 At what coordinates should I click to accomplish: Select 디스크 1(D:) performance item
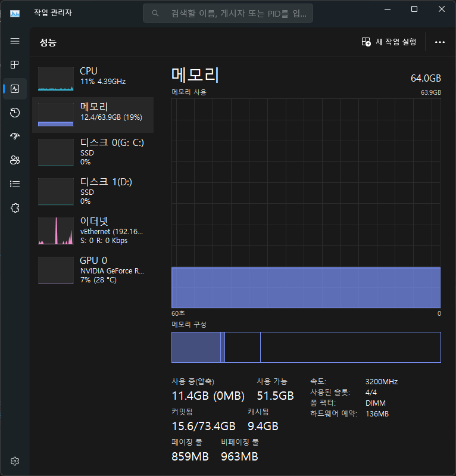[93, 192]
